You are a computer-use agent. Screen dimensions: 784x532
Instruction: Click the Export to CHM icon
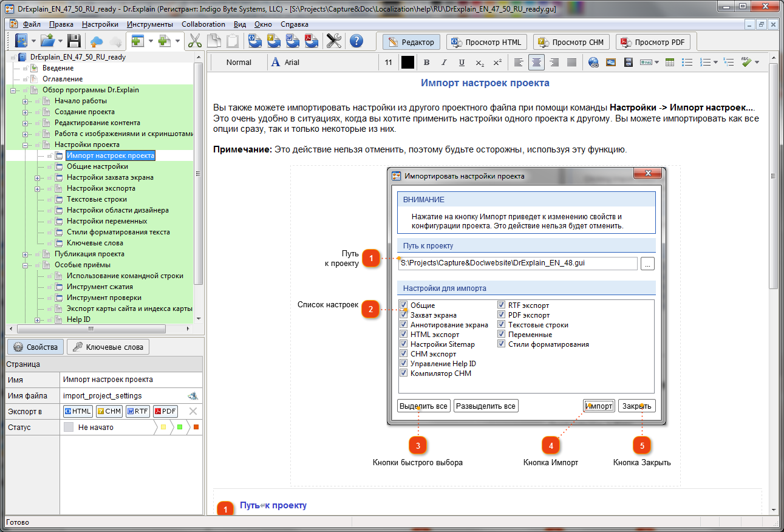[x=274, y=41]
